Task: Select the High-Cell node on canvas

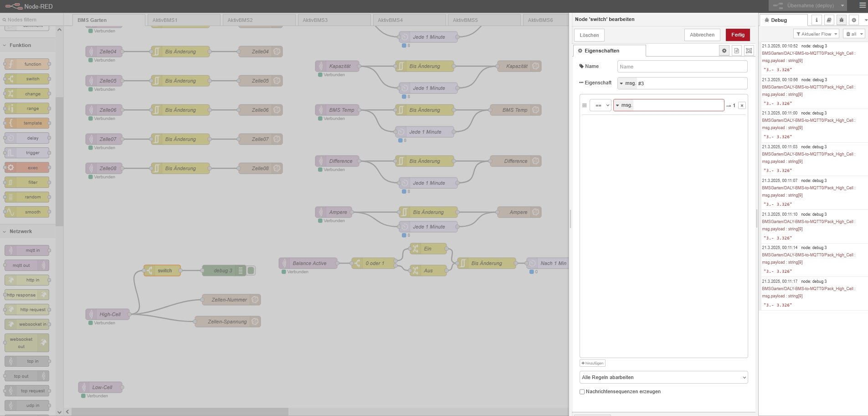Action: (x=108, y=314)
